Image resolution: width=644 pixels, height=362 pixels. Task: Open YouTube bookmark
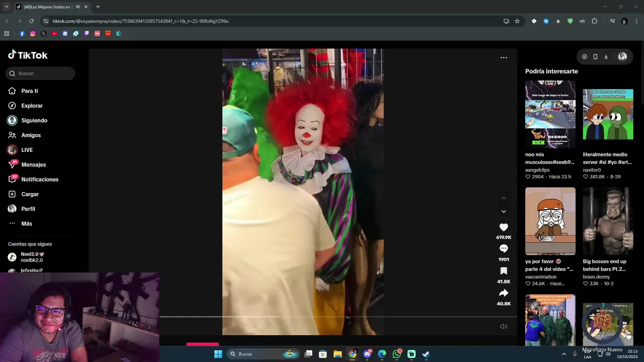tap(54, 34)
